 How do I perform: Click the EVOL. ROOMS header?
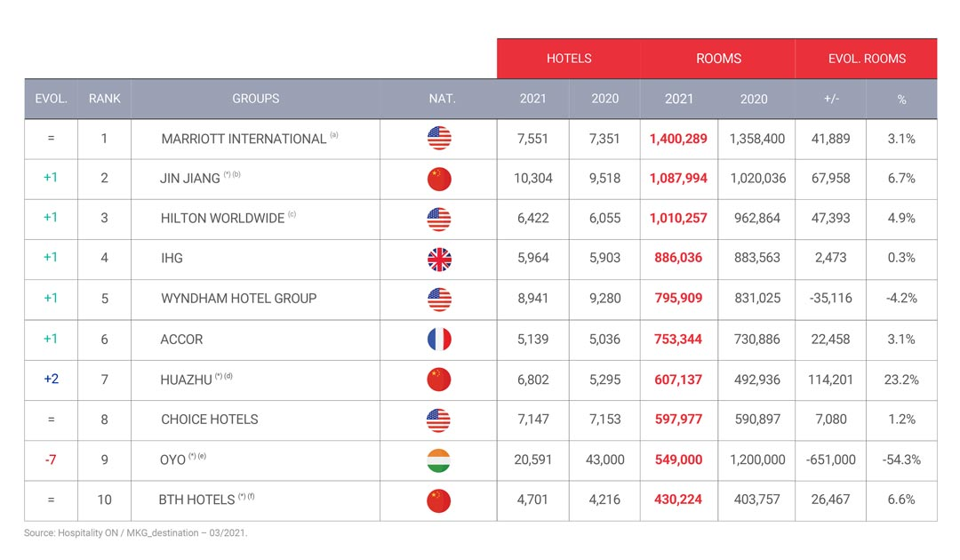click(867, 59)
